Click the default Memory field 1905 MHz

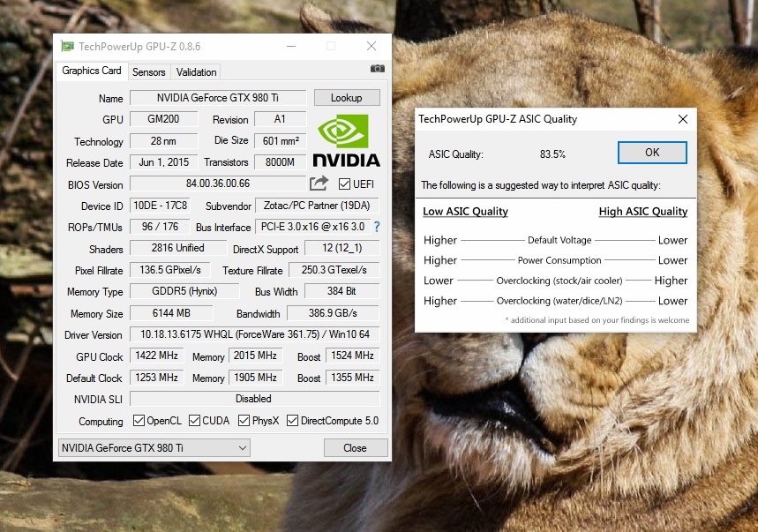pyautogui.click(x=255, y=378)
